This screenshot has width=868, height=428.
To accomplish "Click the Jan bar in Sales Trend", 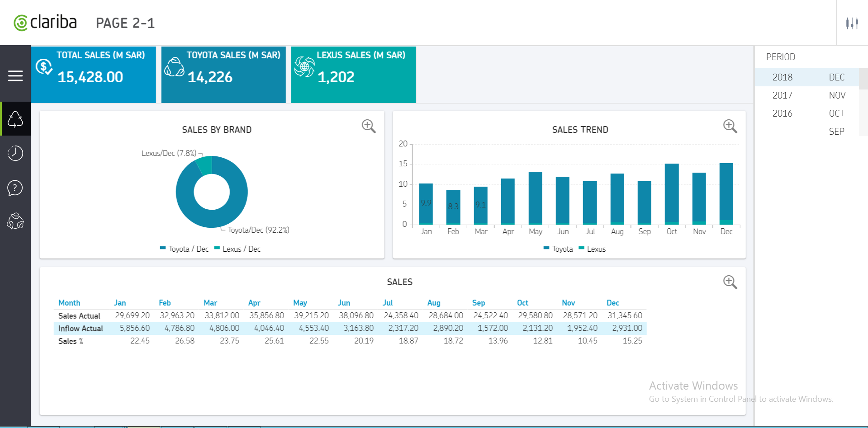I will 426,204.
